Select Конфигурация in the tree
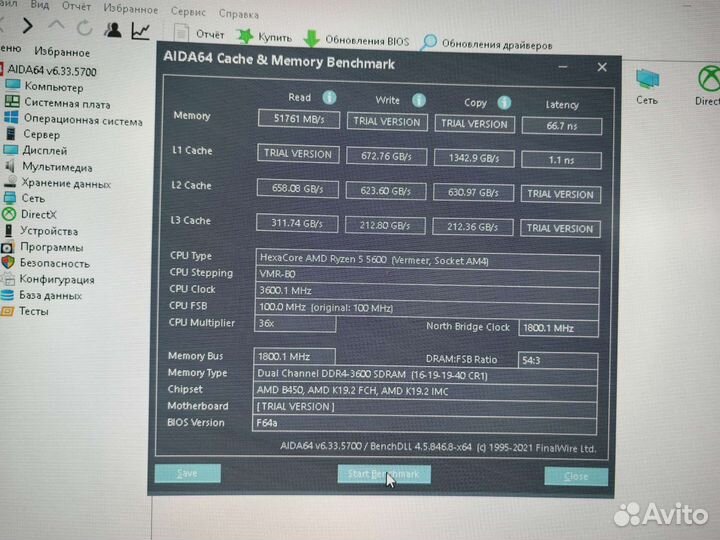720x540 pixels. (48, 279)
